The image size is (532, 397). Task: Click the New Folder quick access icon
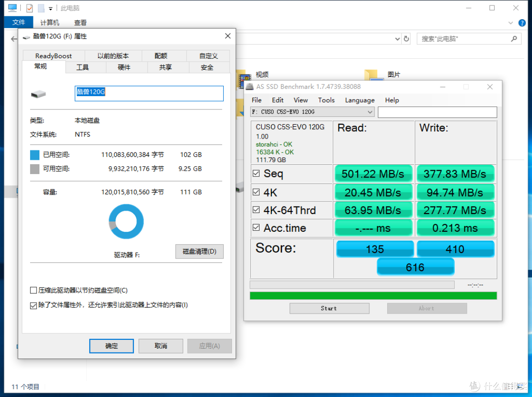coord(41,8)
